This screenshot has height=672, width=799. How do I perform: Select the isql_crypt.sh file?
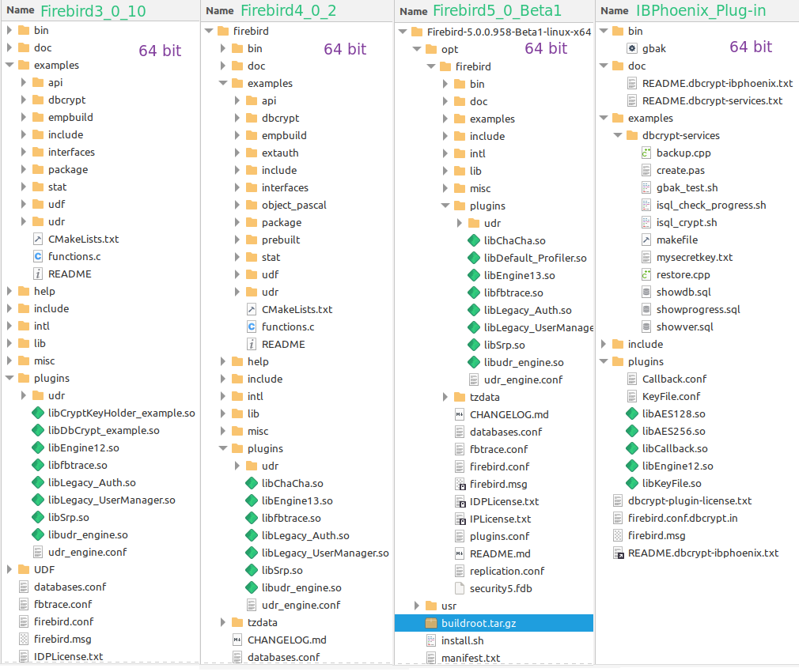point(687,222)
